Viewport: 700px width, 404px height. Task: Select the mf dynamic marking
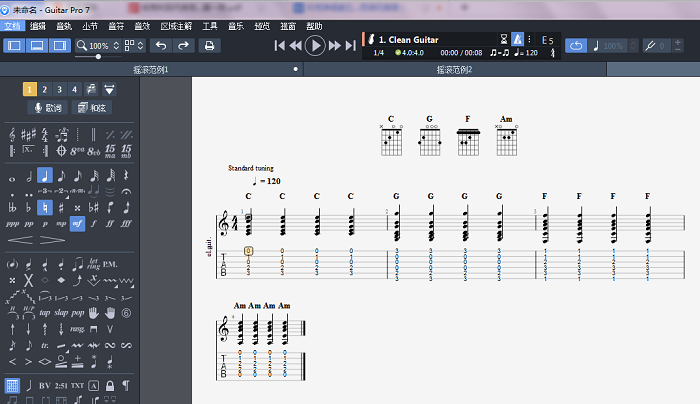78,224
